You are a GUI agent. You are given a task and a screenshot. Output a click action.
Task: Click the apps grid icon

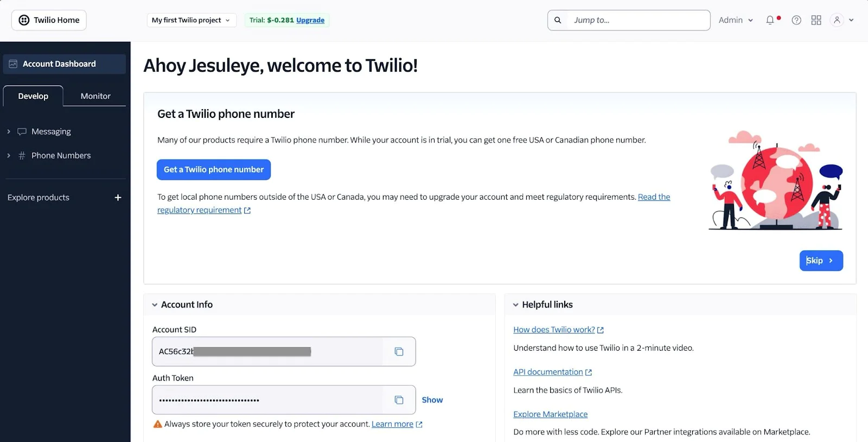(816, 20)
